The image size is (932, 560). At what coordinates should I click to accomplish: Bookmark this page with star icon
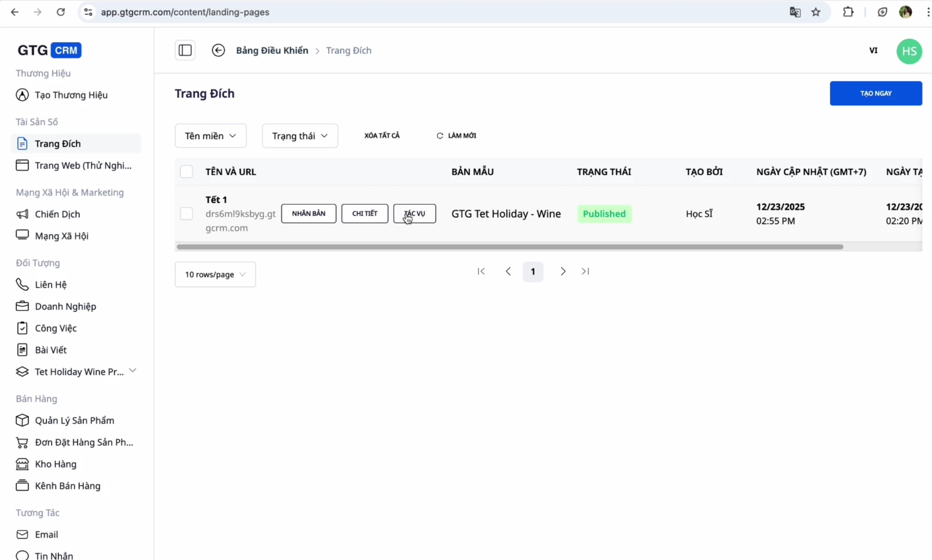click(x=816, y=12)
